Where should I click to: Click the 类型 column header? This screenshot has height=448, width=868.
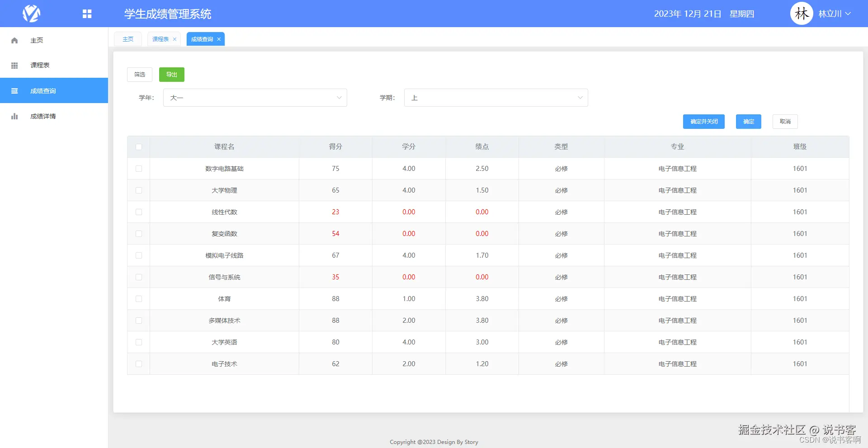(x=561, y=146)
